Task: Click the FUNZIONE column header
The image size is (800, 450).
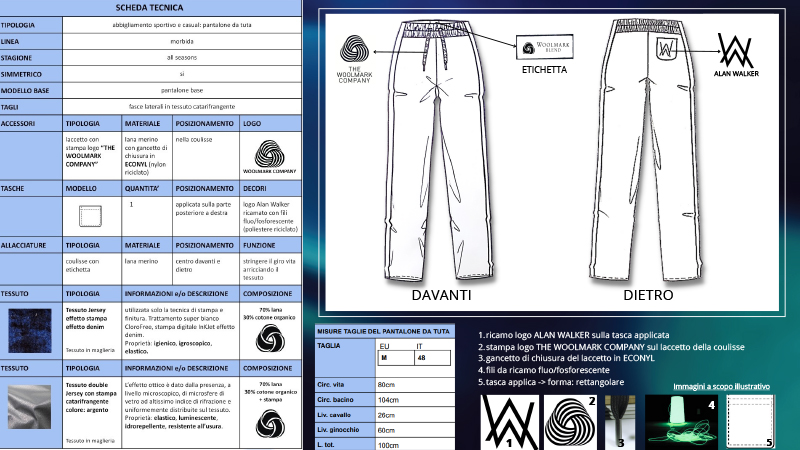Action: (259, 245)
